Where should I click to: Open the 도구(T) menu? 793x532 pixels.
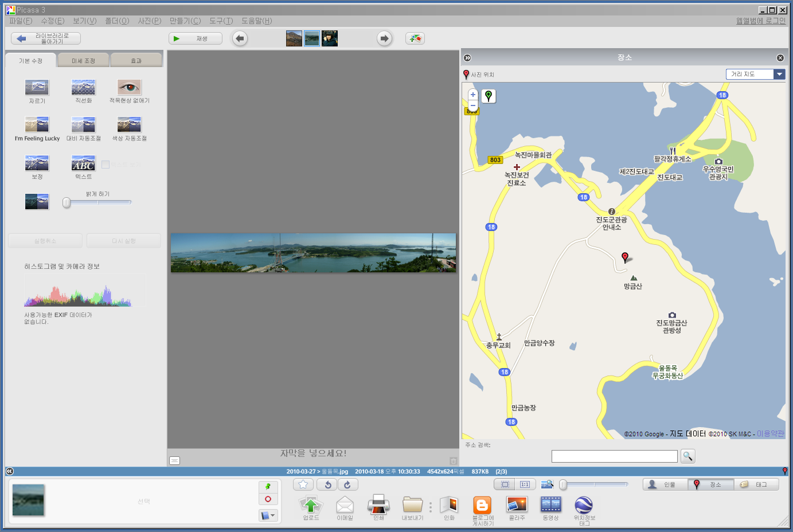click(x=221, y=21)
